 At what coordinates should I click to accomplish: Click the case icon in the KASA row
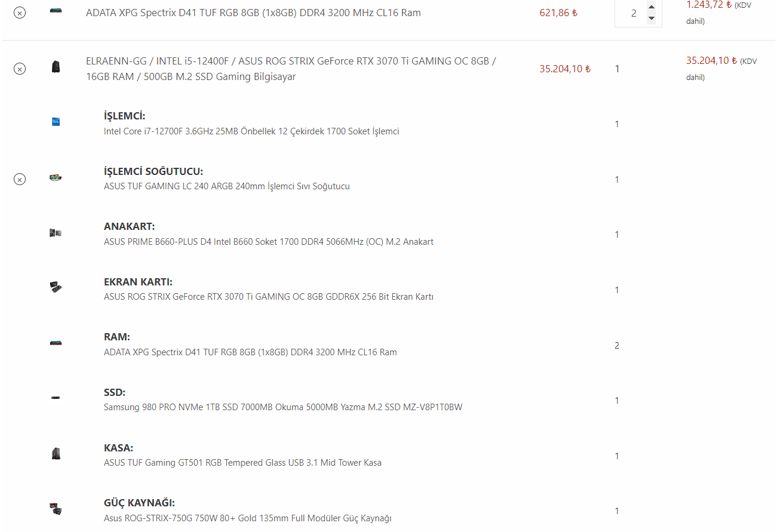(x=56, y=454)
